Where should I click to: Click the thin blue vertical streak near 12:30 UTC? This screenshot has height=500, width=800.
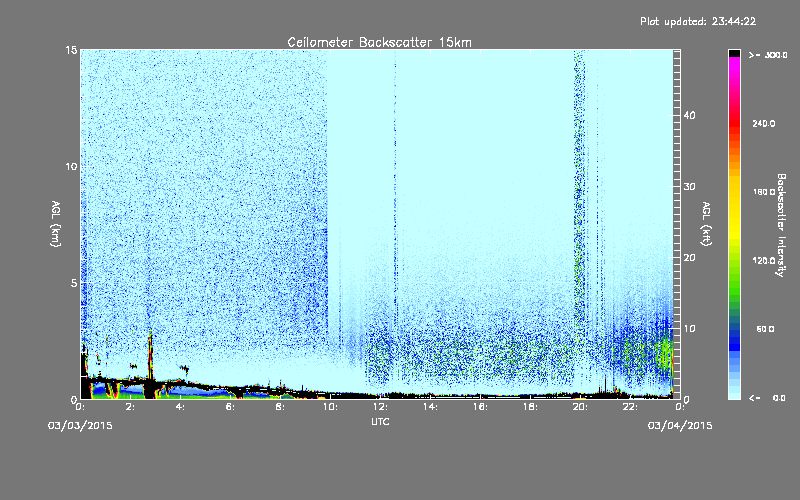click(x=395, y=189)
